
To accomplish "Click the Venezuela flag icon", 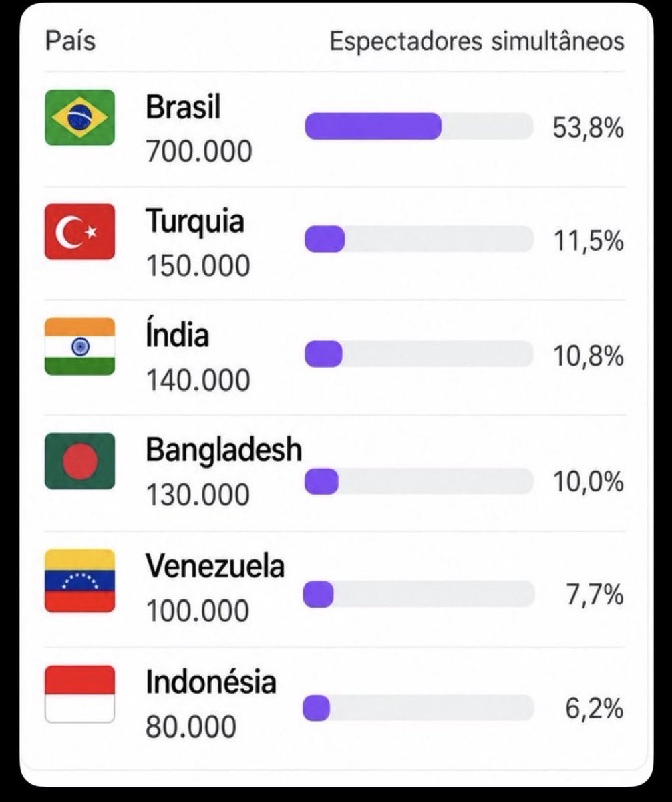I will pyautogui.click(x=80, y=581).
